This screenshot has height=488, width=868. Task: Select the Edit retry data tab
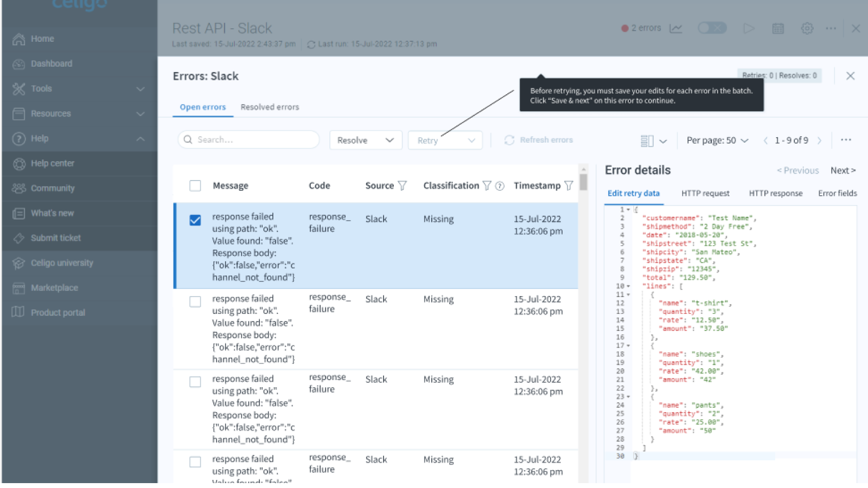(634, 194)
